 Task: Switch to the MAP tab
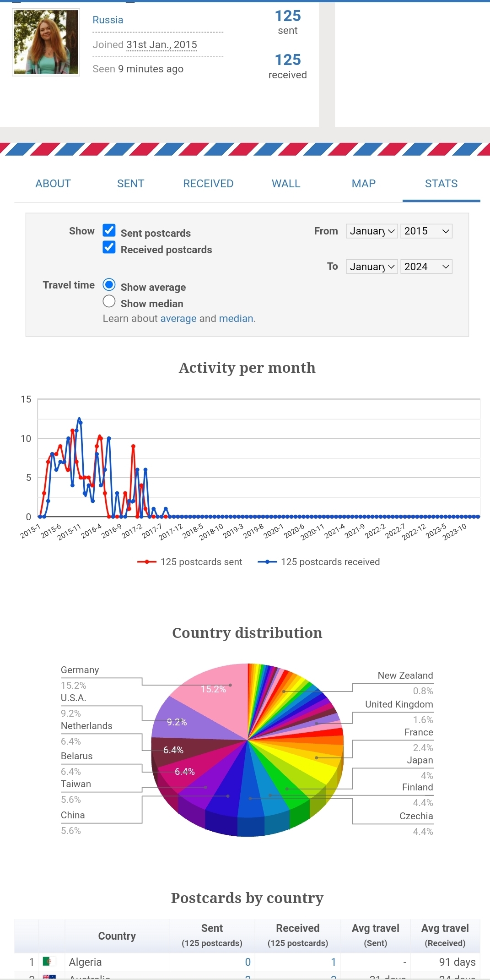[x=364, y=184]
